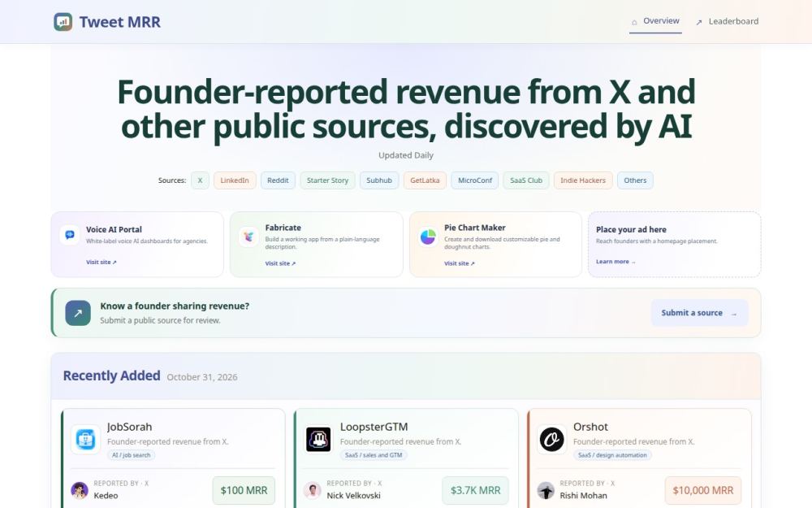Open the JobSorah briefcase logo
Viewport: 812px width, 508px height.
85,440
